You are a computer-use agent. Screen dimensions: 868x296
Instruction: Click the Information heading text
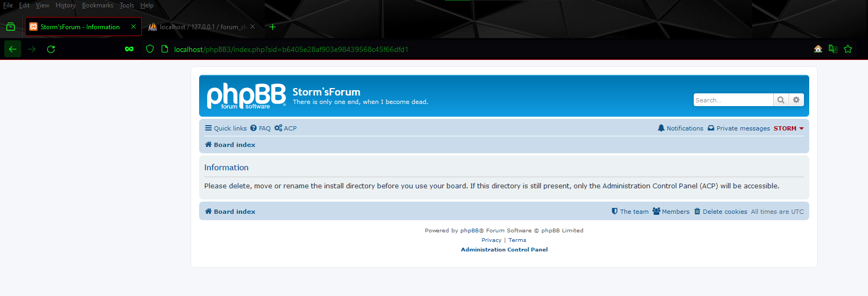point(226,168)
